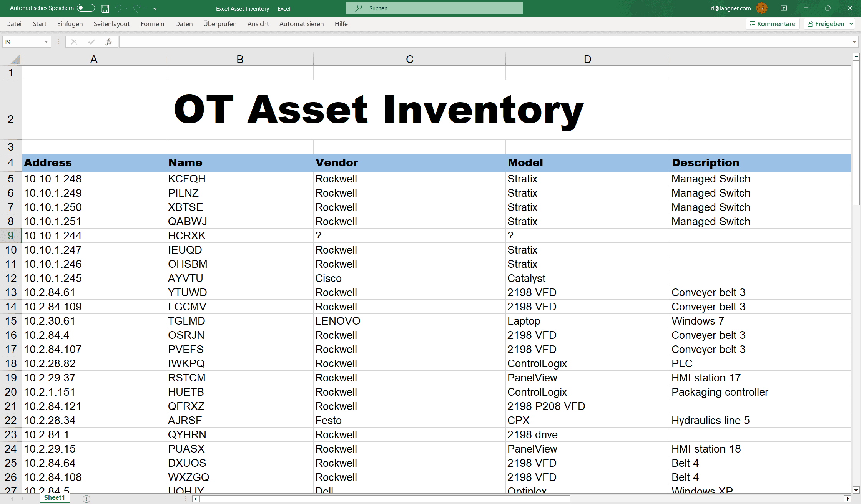The height and width of the screenshot is (504, 861).
Task: Click the Vendor header cell
Action: pyautogui.click(x=410, y=162)
